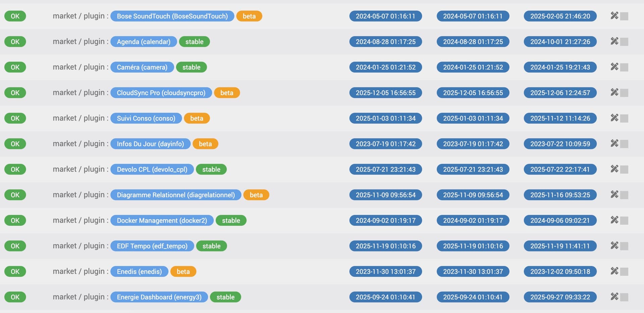Viewport: 644px width, 313px height.
Task: Click the beta badge next to Infos Du Jour
Action: point(205,144)
